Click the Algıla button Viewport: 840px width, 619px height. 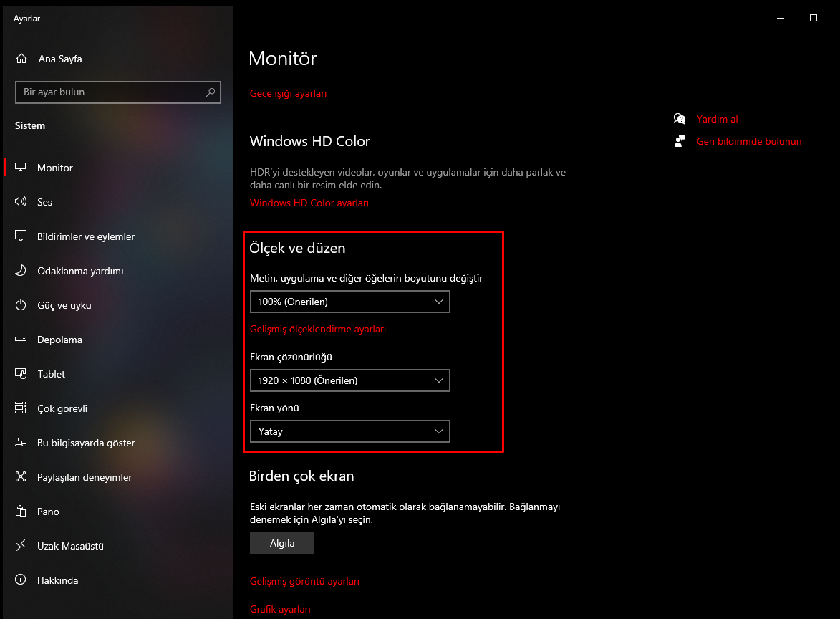point(281,543)
